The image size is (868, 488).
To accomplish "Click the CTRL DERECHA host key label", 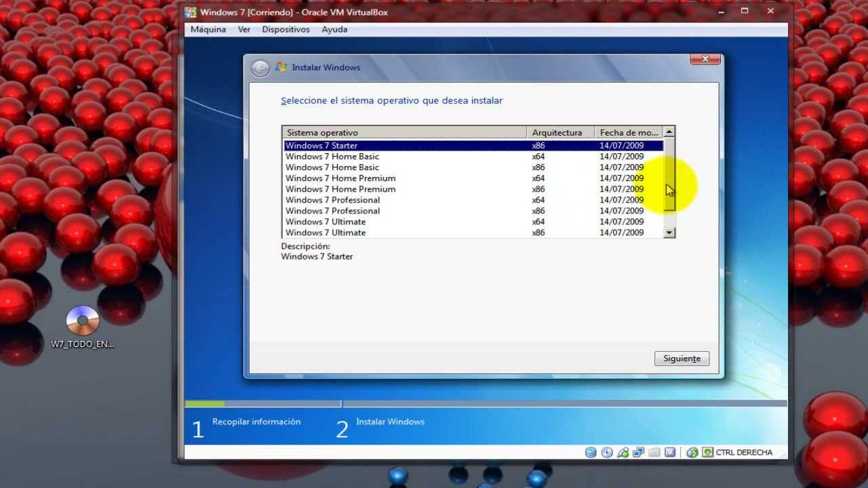I will click(744, 453).
